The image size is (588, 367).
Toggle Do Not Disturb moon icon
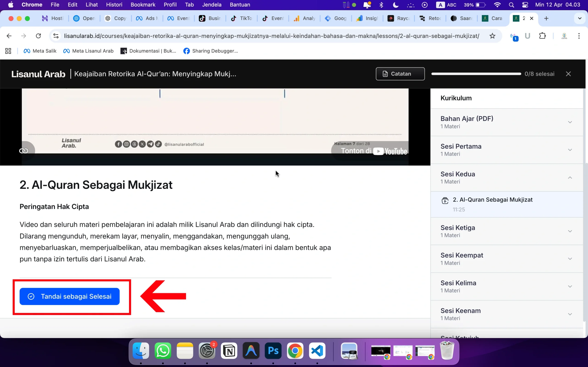396,5
